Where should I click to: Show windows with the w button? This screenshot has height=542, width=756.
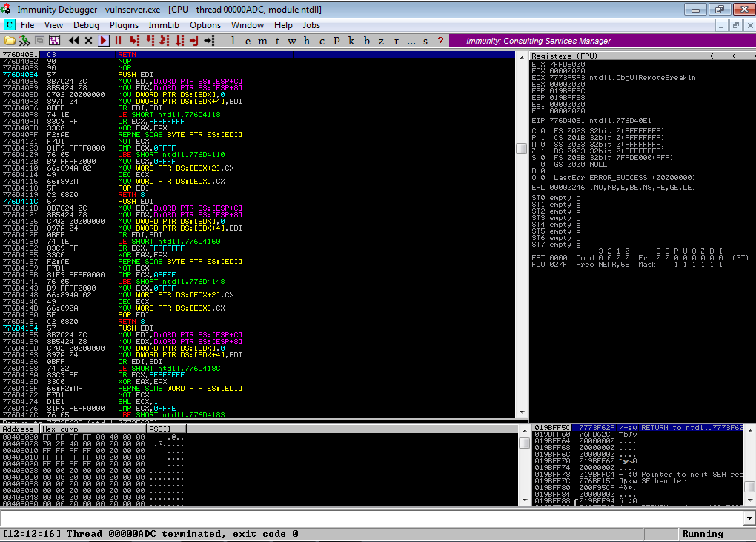click(292, 41)
